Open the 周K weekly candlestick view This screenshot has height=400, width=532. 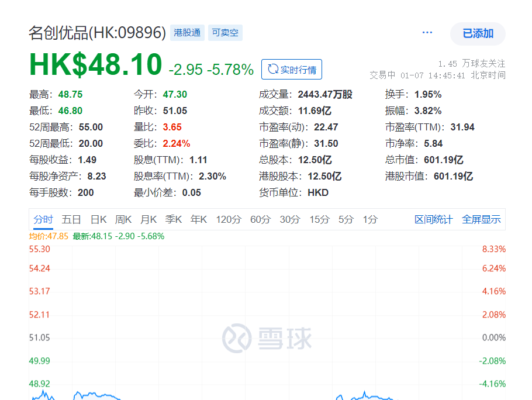pyautogui.click(x=123, y=219)
